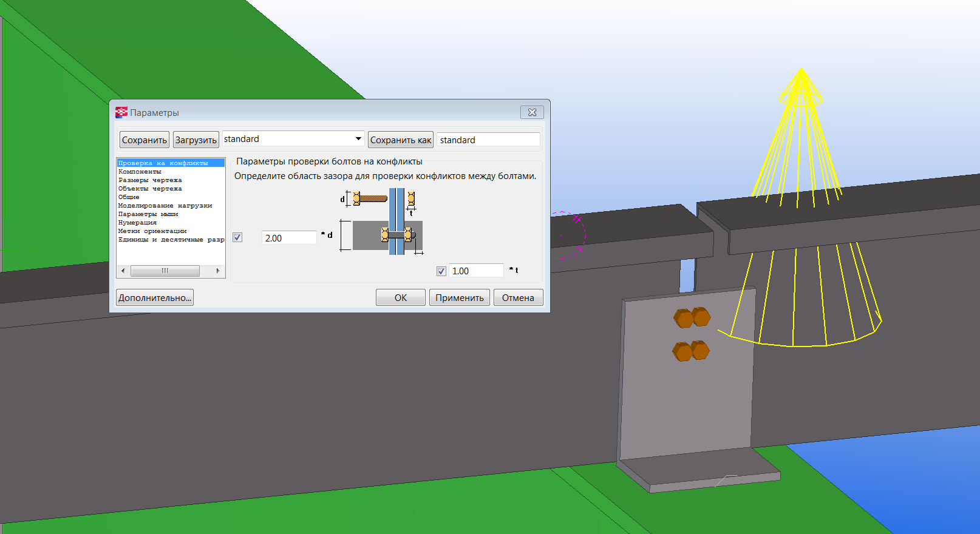
Task: Select Нумерация in the category list
Action: pos(137,223)
